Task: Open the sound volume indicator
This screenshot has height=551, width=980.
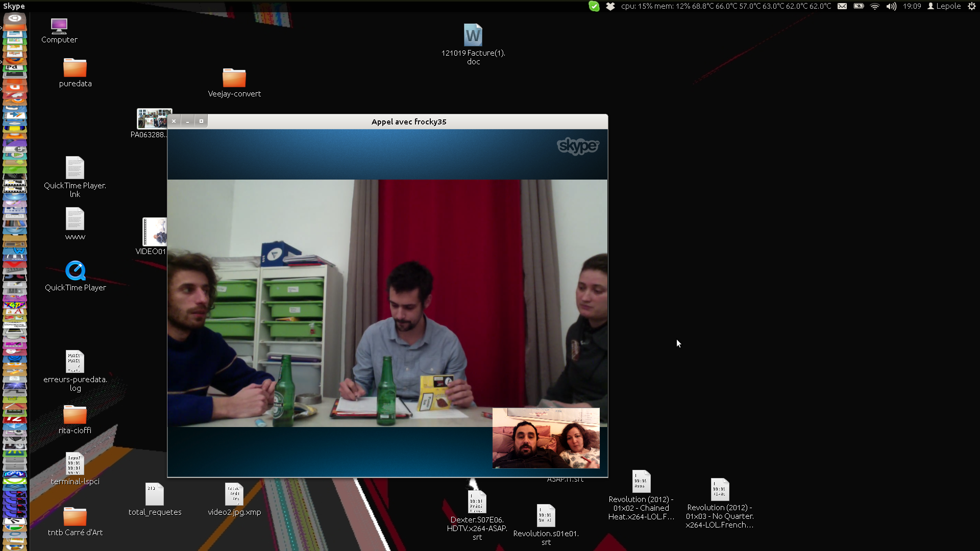Action: point(891,6)
